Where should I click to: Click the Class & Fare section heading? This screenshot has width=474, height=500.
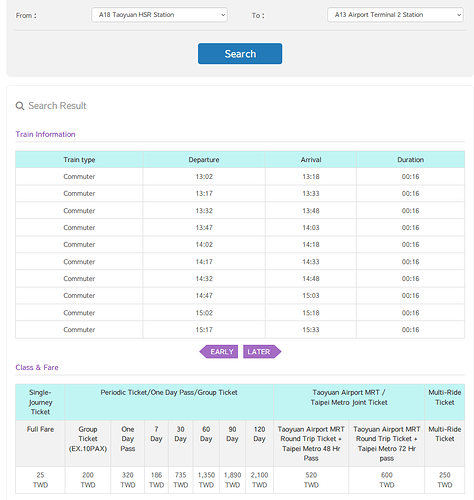coord(37,367)
